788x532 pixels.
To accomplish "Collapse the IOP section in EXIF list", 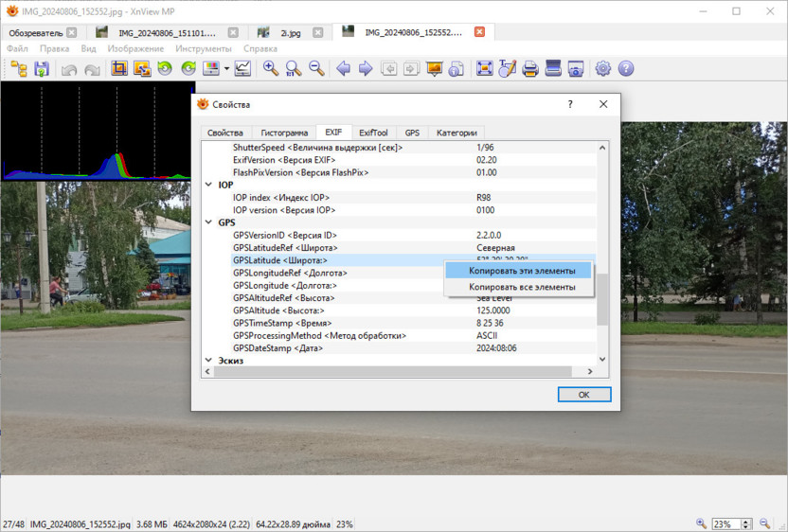I will tap(209, 186).
